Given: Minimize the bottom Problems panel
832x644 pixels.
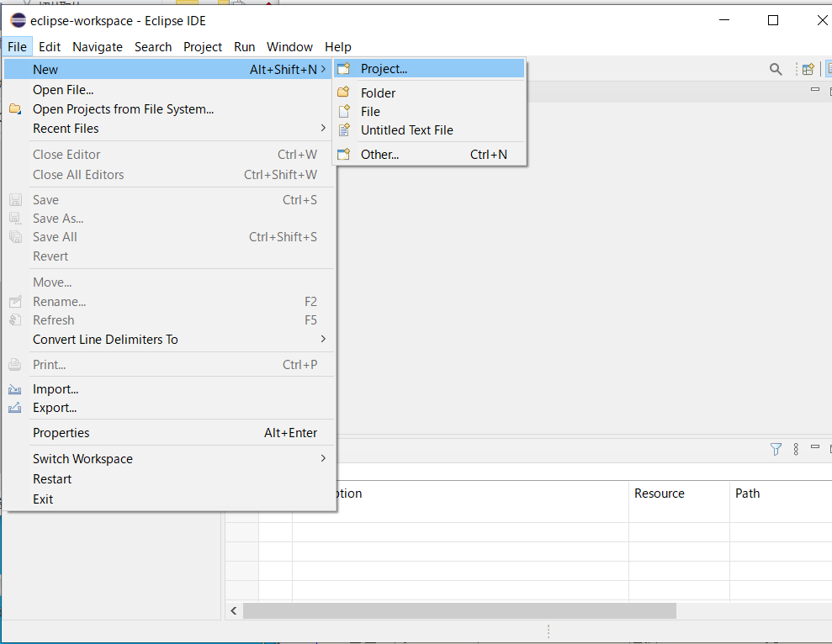Looking at the screenshot, I should [815, 446].
